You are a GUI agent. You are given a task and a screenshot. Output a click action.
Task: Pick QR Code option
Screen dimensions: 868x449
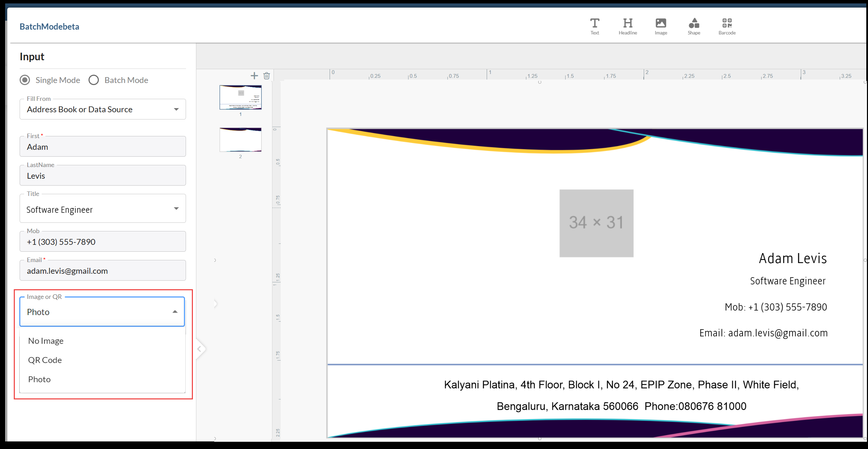click(45, 360)
